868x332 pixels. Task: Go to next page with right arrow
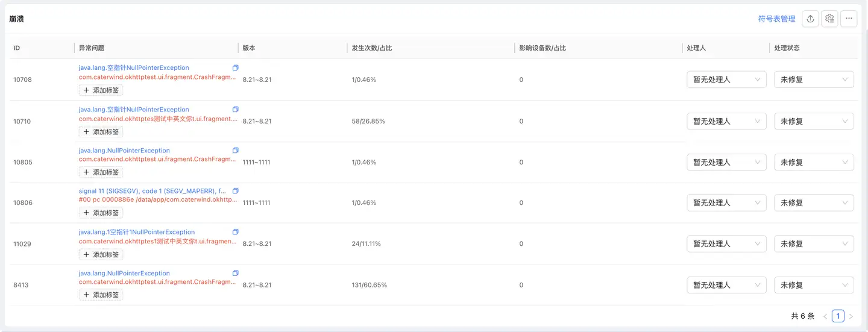(x=851, y=316)
